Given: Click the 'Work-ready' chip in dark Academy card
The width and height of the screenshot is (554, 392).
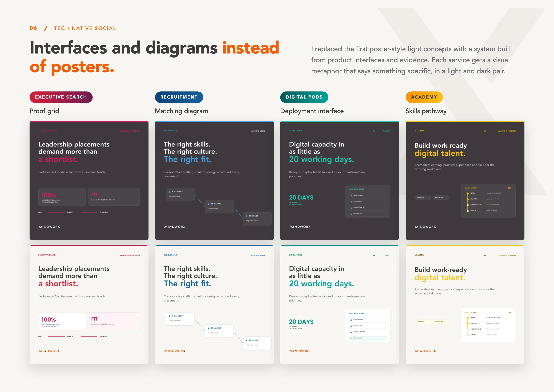Looking at the screenshot, I should pyautogui.click(x=441, y=197).
